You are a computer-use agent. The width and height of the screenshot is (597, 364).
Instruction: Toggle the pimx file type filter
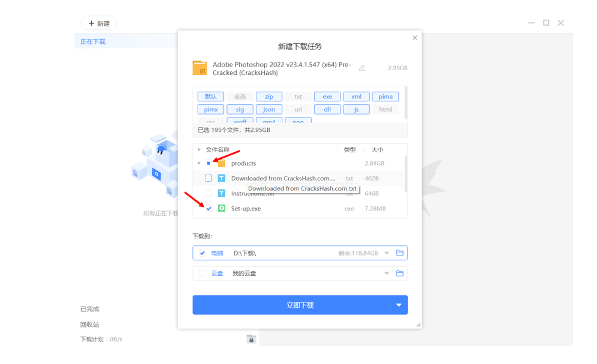tap(211, 109)
